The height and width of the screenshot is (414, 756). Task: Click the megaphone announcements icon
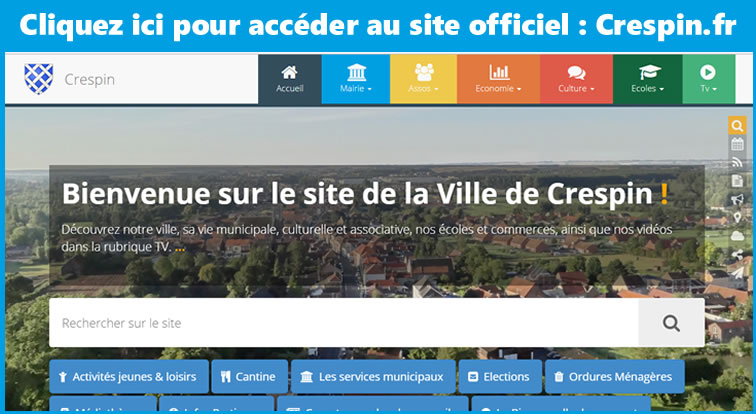737,199
